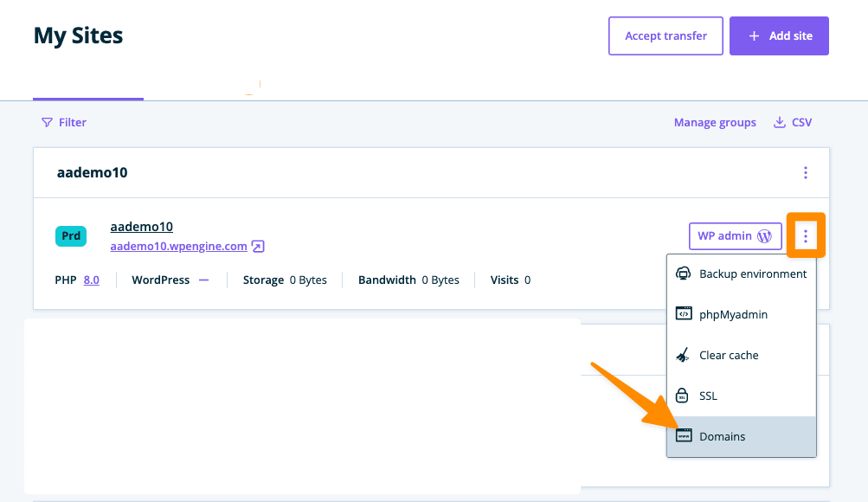868x502 pixels.
Task: Open the PHP 8.0 version link
Action: point(92,279)
